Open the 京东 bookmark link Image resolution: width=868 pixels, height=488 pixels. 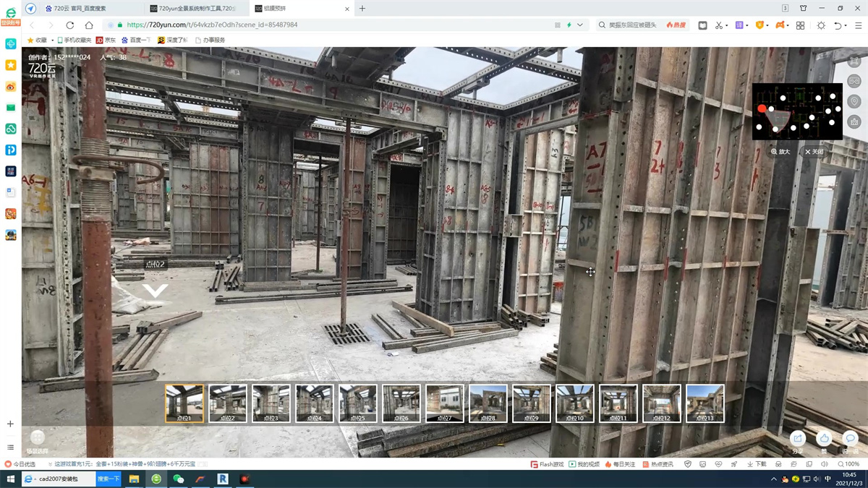tap(106, 40)
